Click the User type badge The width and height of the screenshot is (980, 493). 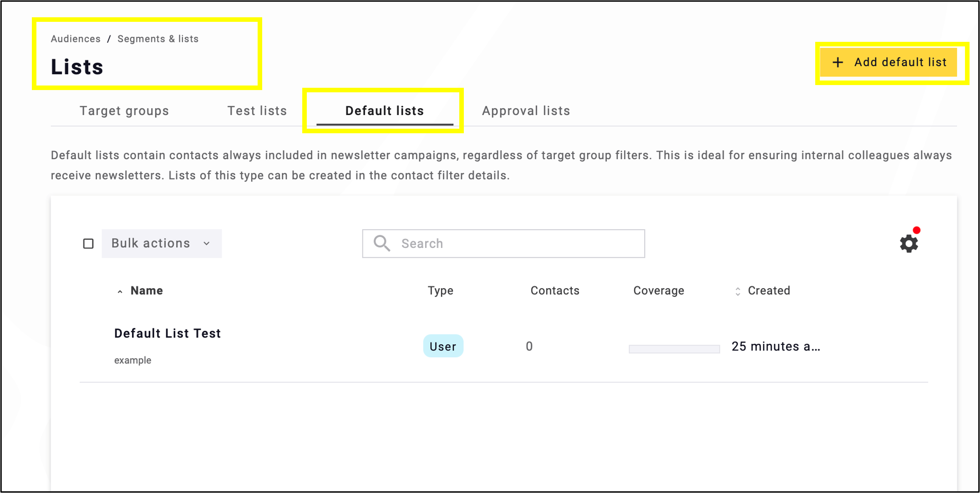(443, 346)
